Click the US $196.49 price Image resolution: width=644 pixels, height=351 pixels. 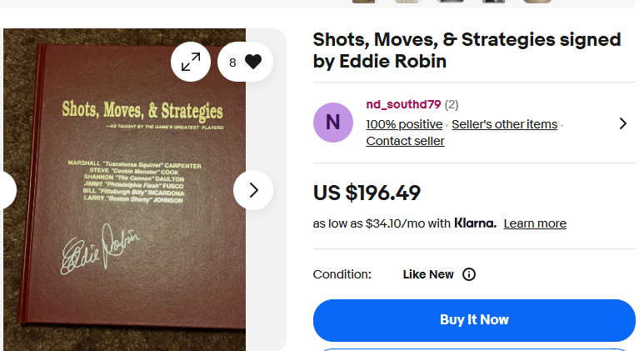(x=367, y=193)
